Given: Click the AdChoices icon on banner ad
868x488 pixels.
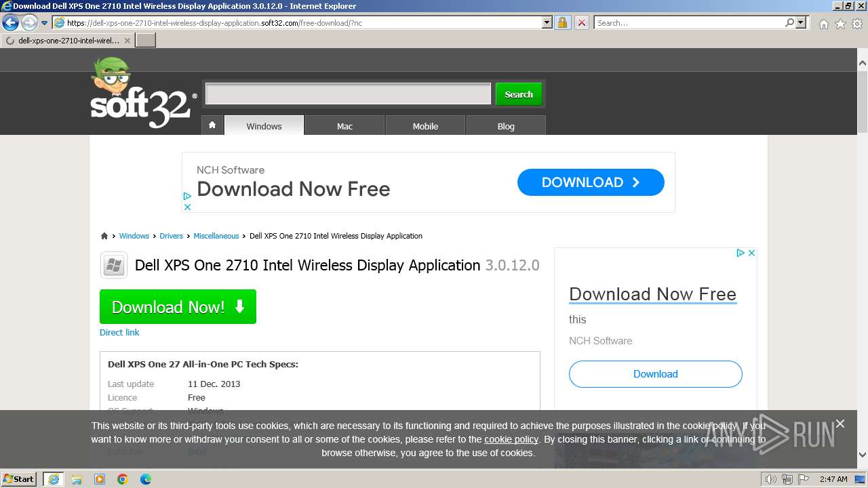Looking at the screenshot, I should (188, 196).
